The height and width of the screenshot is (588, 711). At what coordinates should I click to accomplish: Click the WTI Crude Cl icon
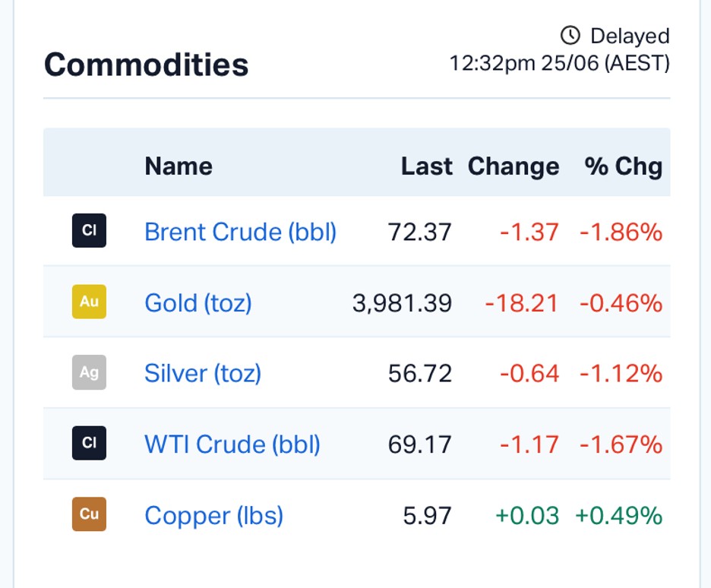pyautogui.click(x=89, y=443)
